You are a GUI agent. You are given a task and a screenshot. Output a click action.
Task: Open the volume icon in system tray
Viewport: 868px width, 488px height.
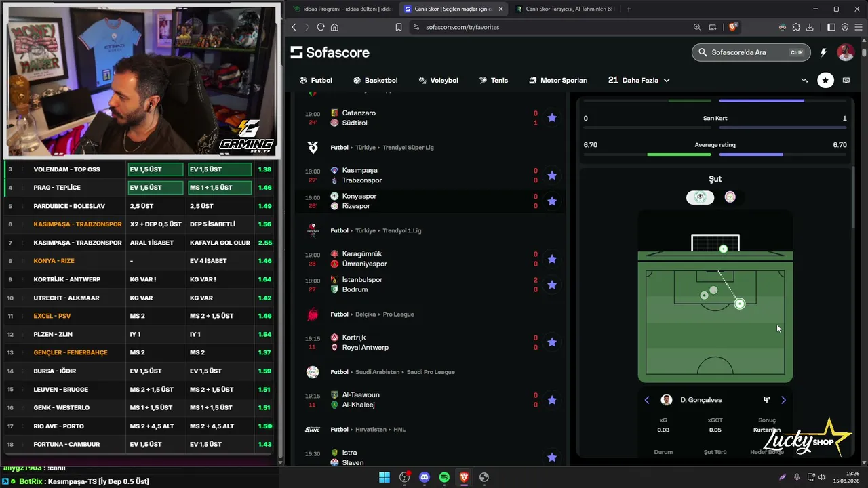[x=822, y=477]
